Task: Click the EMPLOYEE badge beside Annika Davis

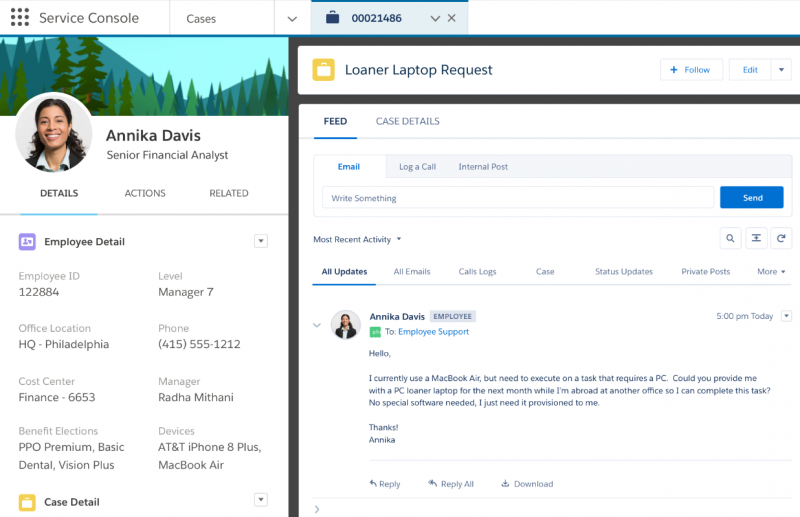Action: 453,316
